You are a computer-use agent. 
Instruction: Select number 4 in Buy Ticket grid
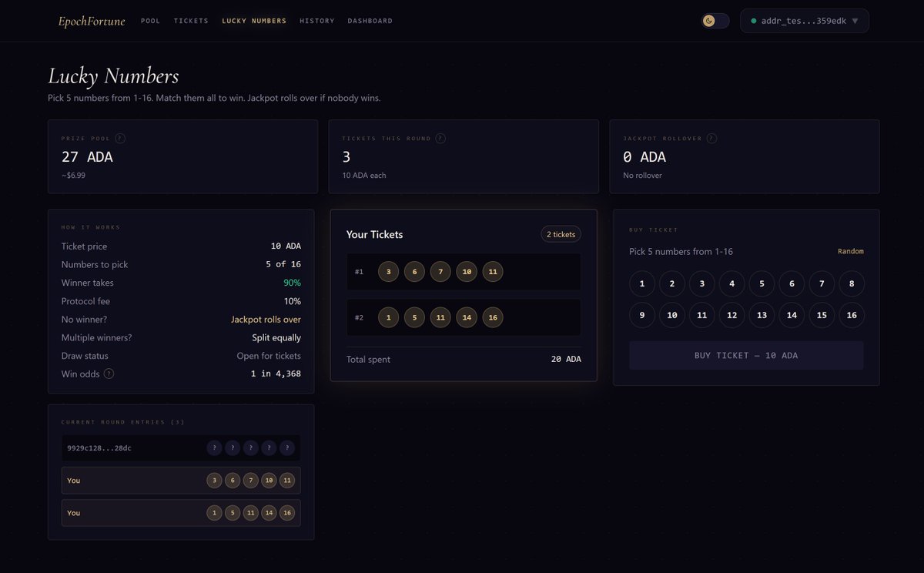pyautogui.click(x=731, y=284)
